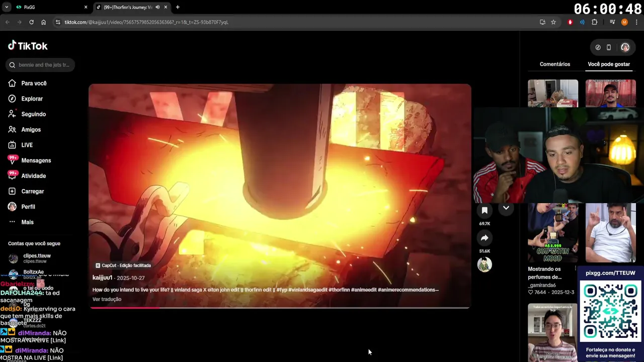Open the sound disc avatar below share
The image size is (644, 362).
[485, 264]
